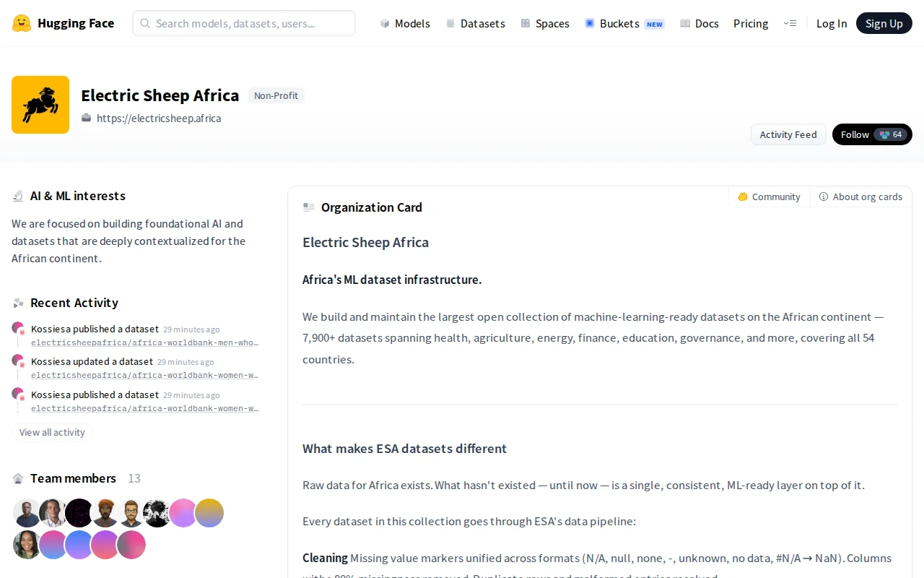Click the Team members house icon
Image resolution: width=924 pixels, height=578 pixels.
(x=18, y=478)
